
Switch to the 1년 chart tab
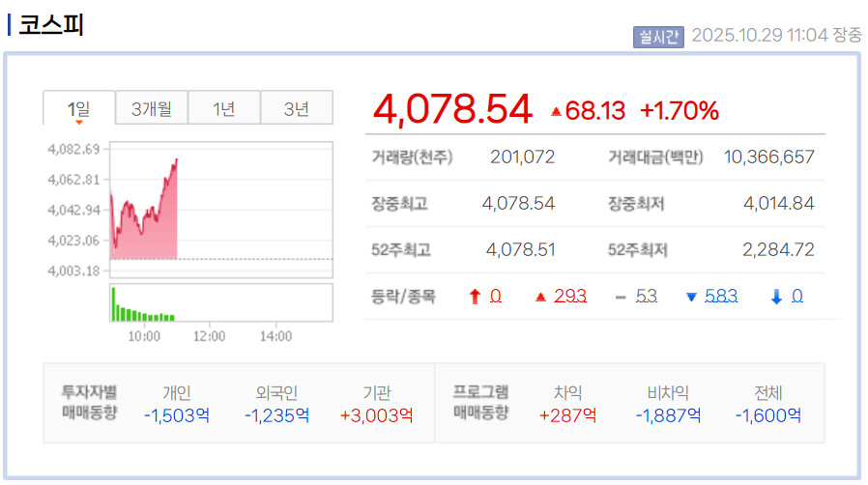pos(224,108)
